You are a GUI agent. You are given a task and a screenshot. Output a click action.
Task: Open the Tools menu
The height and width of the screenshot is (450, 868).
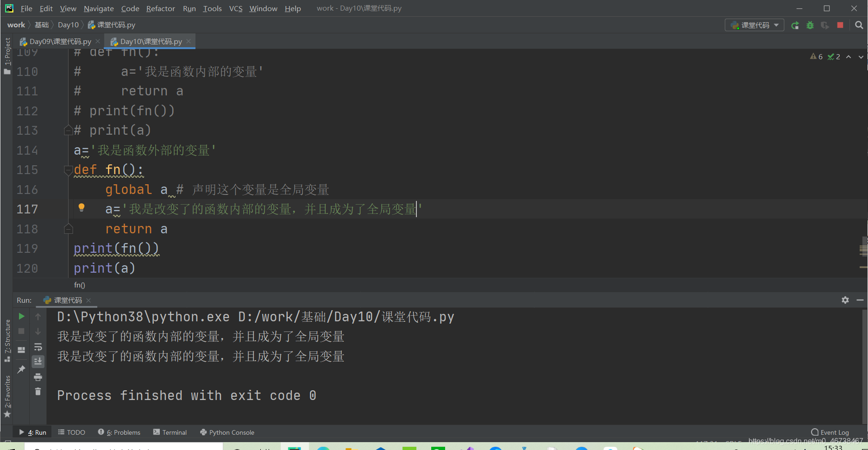point(212,8)
